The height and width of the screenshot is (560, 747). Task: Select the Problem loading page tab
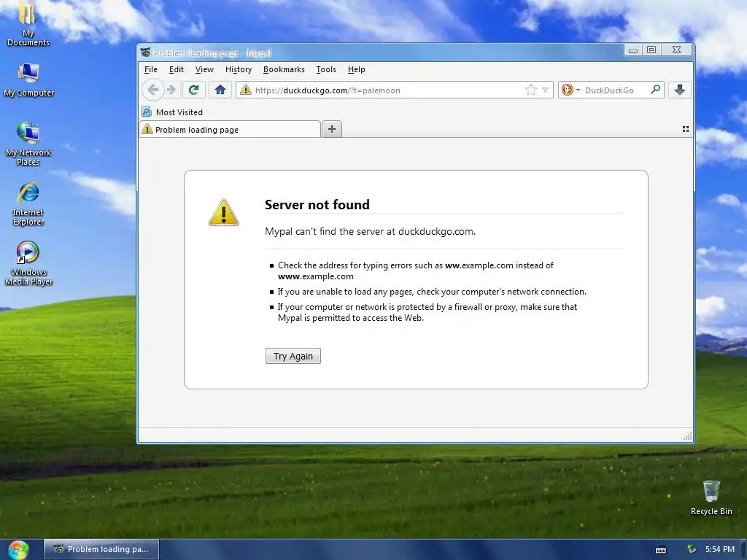[x=230, y=130]
